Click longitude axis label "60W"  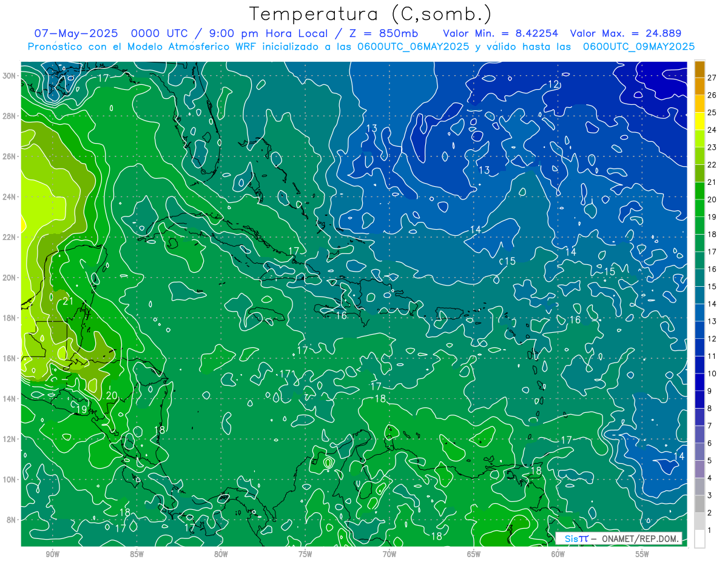tap(558, 554)
